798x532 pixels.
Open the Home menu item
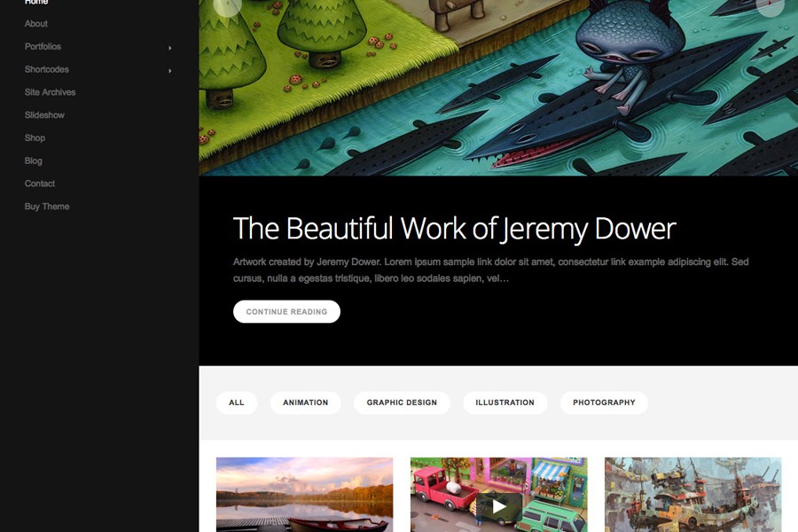(36, 2)
